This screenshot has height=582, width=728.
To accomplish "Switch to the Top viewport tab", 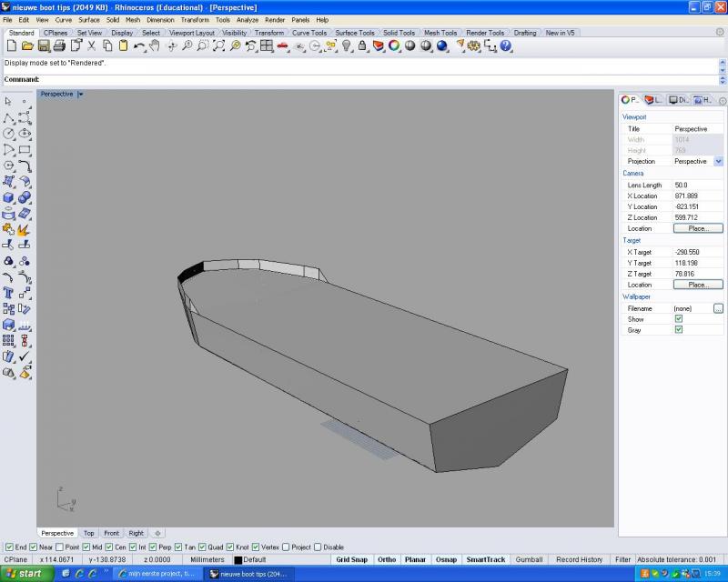I will coord(88,533).
